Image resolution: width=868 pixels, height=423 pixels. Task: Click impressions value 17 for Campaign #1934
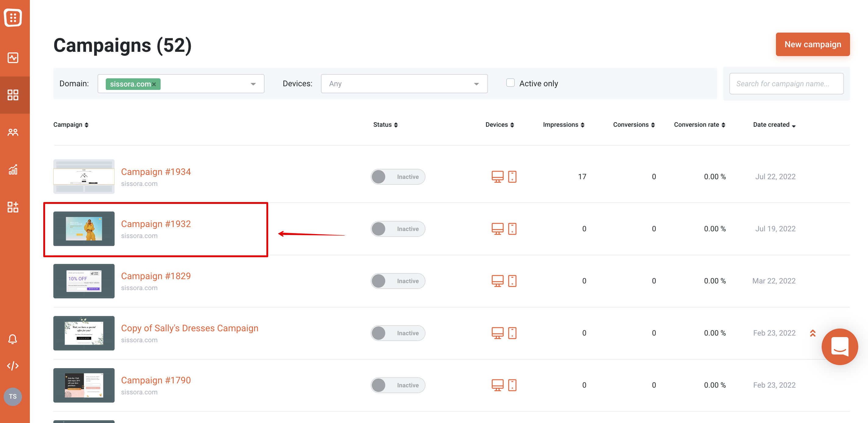coord(582,177)
